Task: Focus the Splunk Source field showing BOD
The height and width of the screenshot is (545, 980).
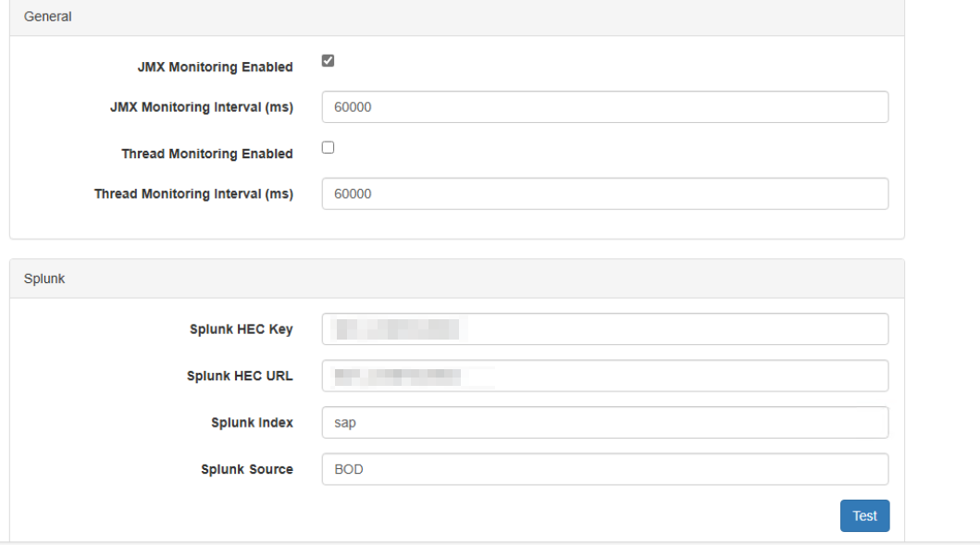Action: pyautogui.click(x=604, y=469)
